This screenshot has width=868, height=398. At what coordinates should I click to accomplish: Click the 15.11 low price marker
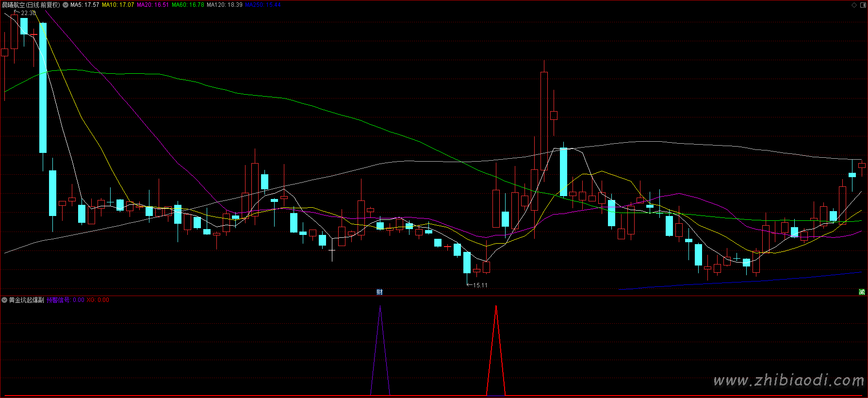(480, 285)
